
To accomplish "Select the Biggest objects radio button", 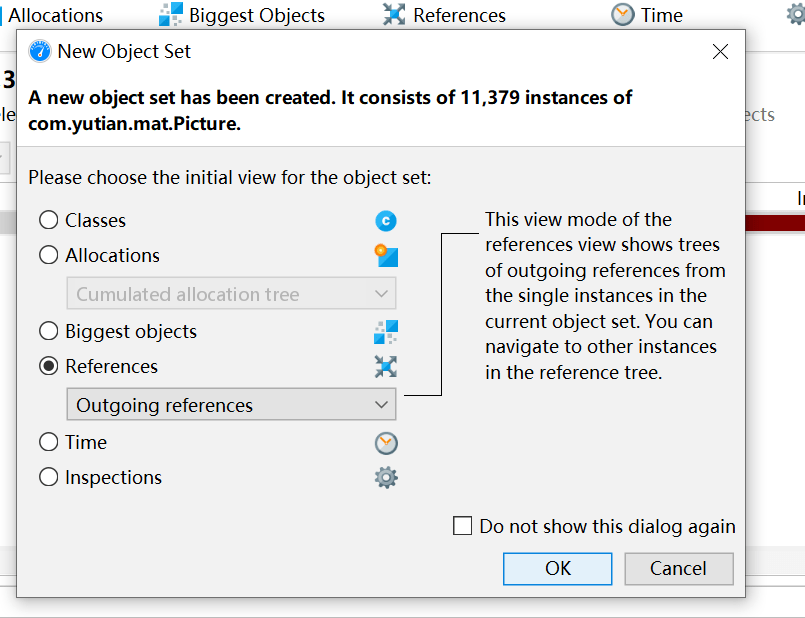I will (48, 332).
